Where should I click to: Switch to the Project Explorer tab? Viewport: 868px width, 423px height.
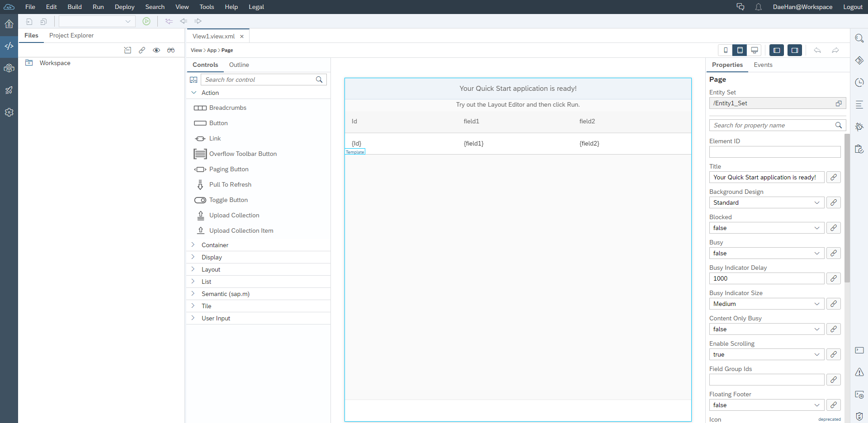[71, 35]
